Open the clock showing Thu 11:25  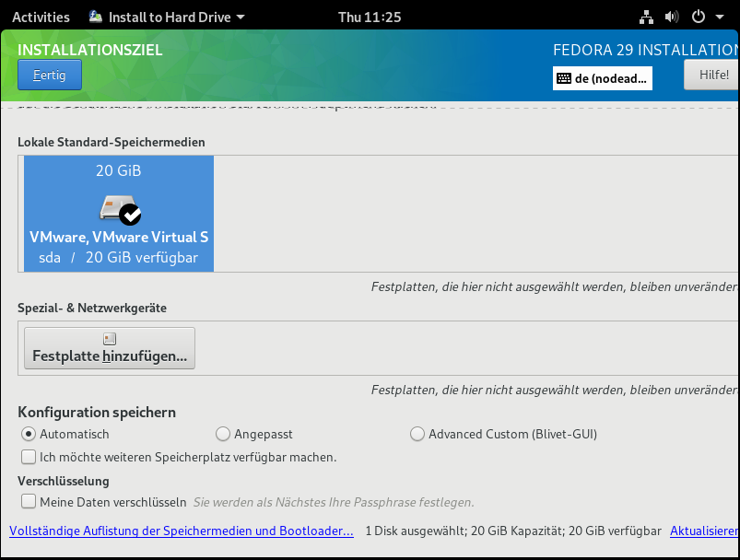point(370,17)
